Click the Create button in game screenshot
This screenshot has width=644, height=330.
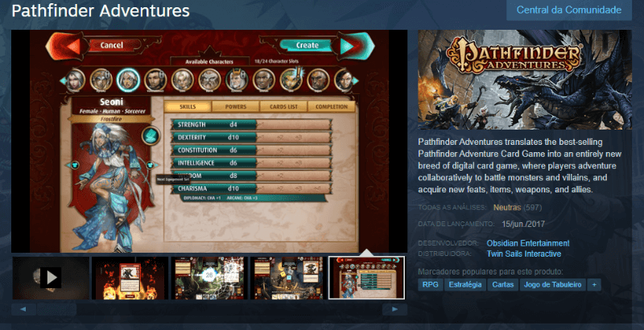[x=308, y=46]
